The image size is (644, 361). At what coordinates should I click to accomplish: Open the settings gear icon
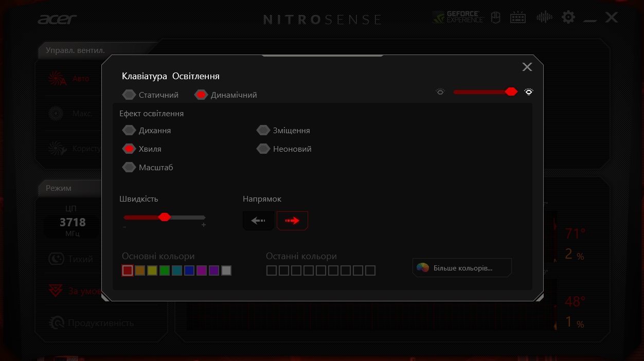tap(568, 17)
